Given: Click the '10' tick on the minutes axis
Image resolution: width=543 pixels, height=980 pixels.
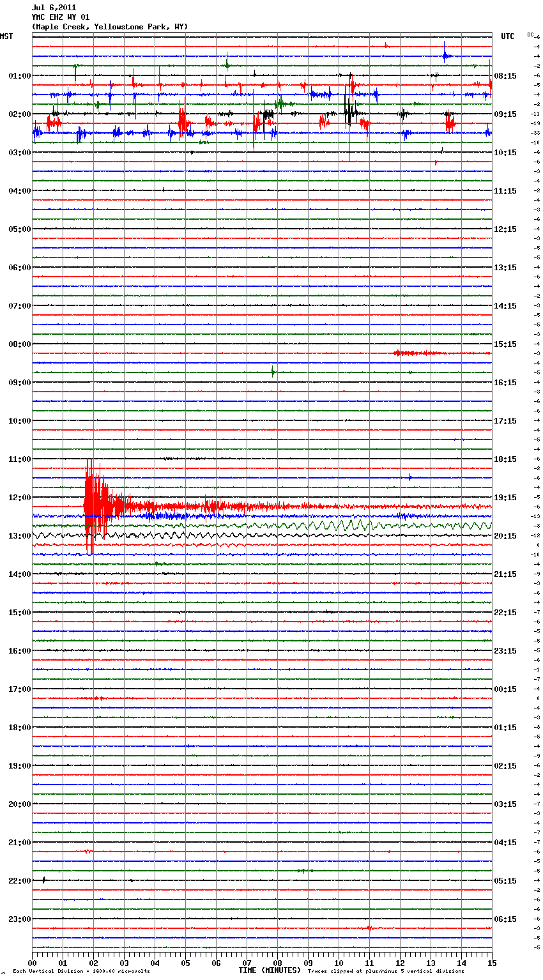Looking at the screenshot, I should (x=339, y=963).
